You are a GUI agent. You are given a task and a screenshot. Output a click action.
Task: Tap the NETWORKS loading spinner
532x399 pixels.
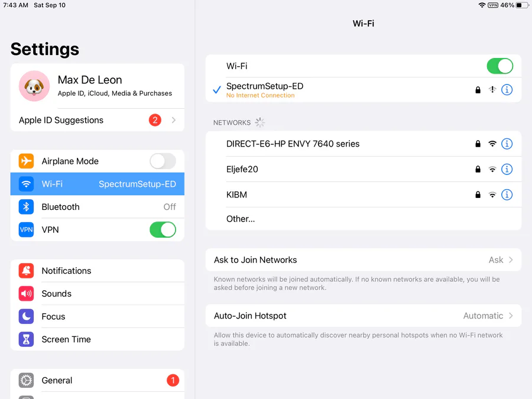click(x=260, y=122)
